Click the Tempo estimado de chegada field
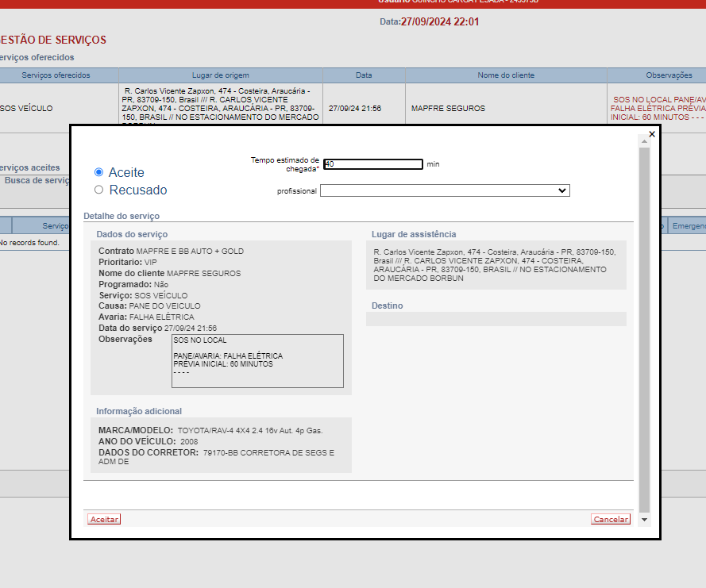The height and width of the screenshot is (588, 706). [x=373, y=164]
